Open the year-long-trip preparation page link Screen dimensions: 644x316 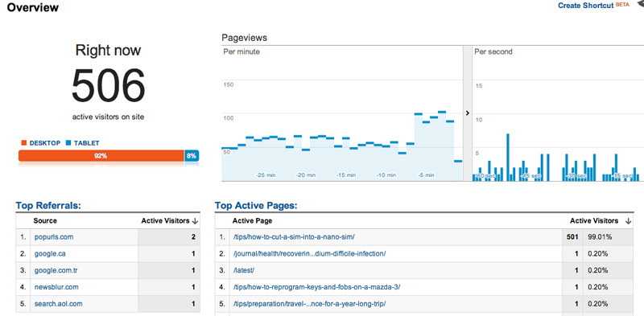[309, 304]
